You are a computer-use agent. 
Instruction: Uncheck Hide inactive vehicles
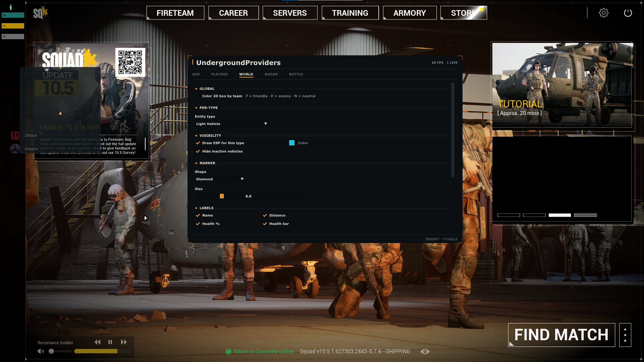[198, 152]
